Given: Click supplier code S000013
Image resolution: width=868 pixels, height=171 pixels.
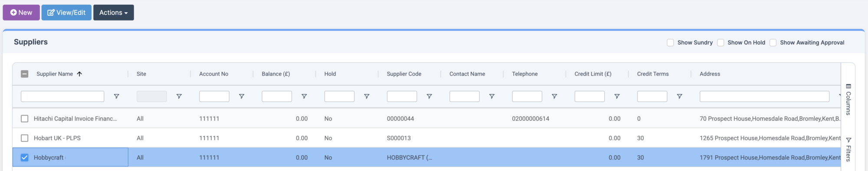Looking at the screenshot, I should (x=398, y=138).
